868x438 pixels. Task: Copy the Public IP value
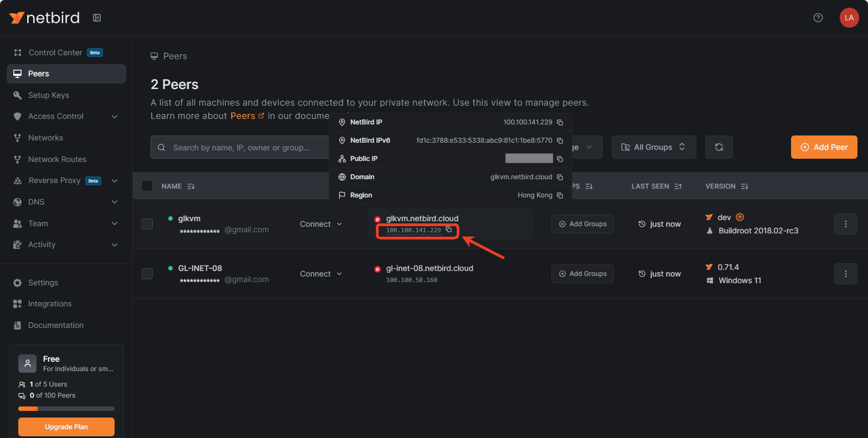pos(560,159)
